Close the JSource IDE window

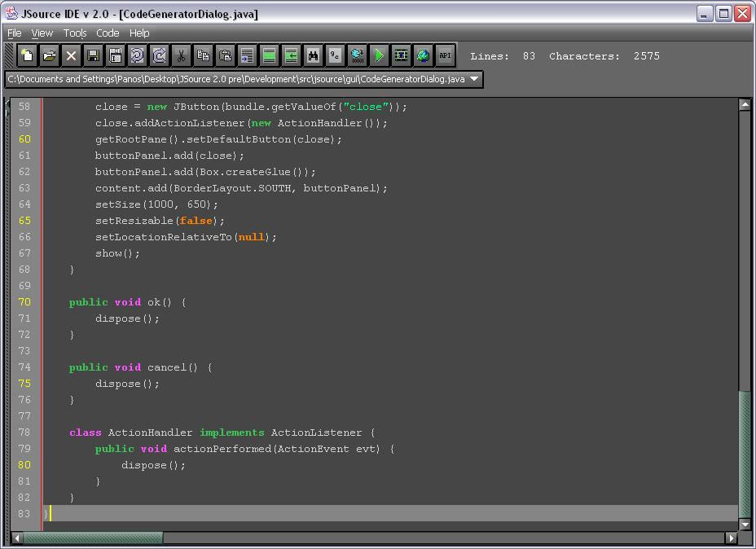(743, 14)
